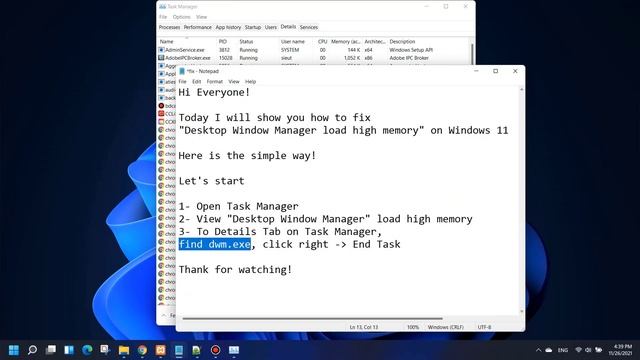Show hidden tray icons chevron
Screen dimensions: 640x360
click(538, 350)
